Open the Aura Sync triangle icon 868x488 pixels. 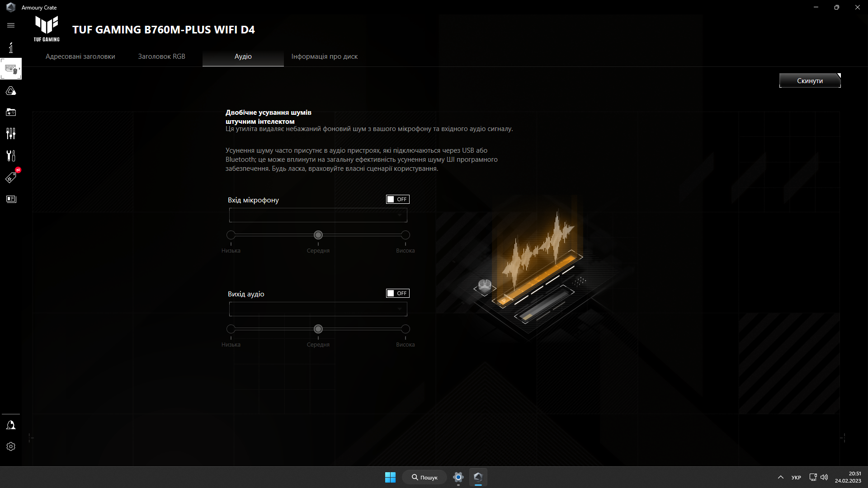click(x=11, y=91)
